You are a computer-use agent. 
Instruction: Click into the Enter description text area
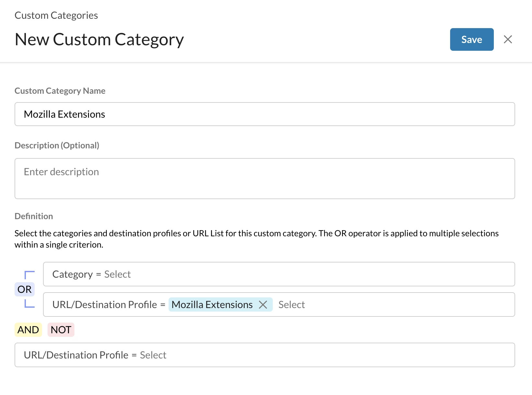[x=264, y=178]
